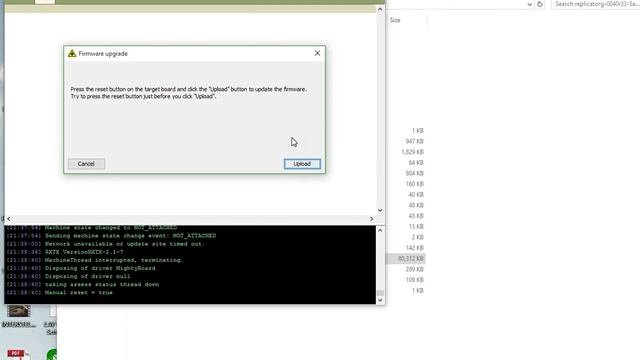The width and height of the screenshot is (640, 360).
Task: Cancel the firmware upgrade dialog
Action: click(x=86, y=164)
